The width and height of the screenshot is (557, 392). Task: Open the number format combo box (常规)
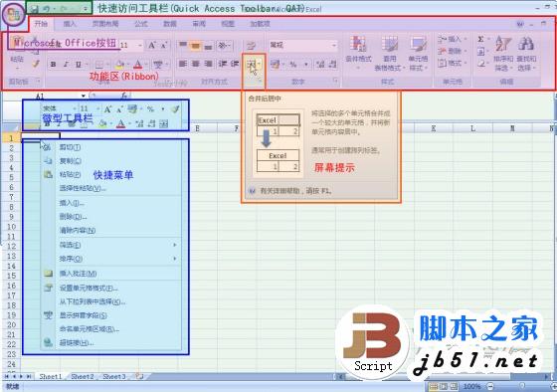(303, 45)
